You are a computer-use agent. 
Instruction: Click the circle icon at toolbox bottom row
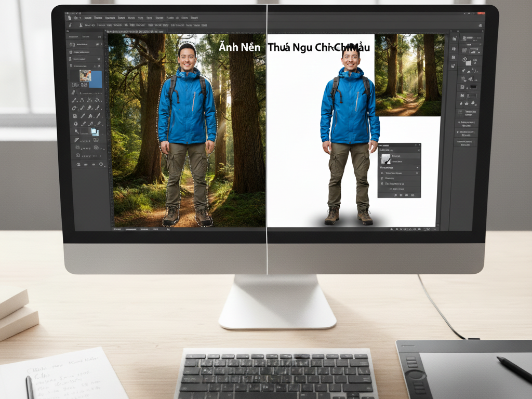point(102,164)
